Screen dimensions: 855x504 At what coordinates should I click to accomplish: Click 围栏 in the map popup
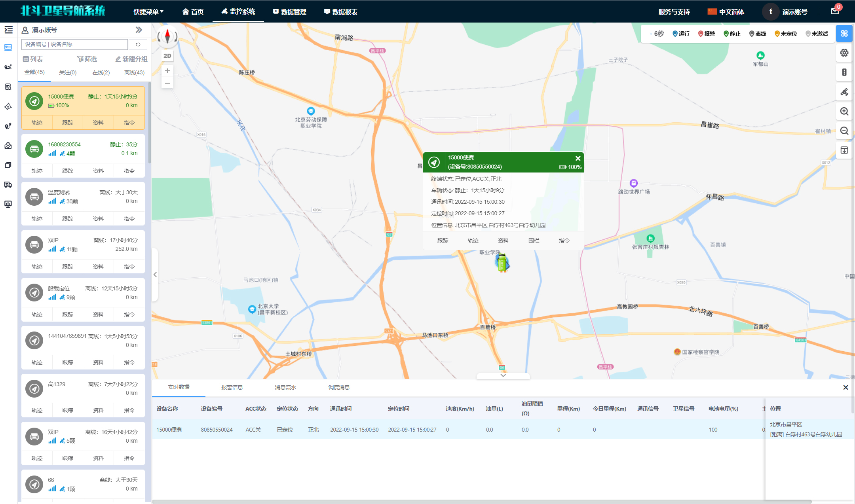point(534,241)
